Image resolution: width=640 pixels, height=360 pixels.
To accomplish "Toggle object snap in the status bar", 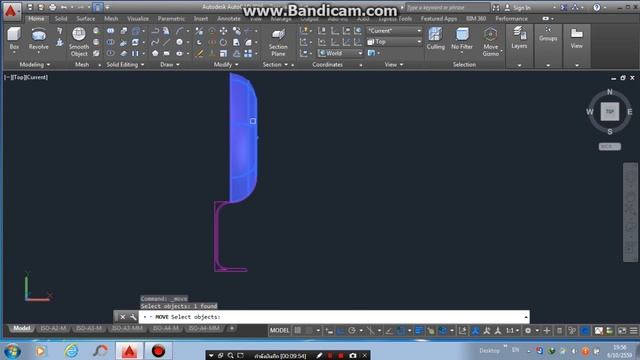I will (401, 331).
